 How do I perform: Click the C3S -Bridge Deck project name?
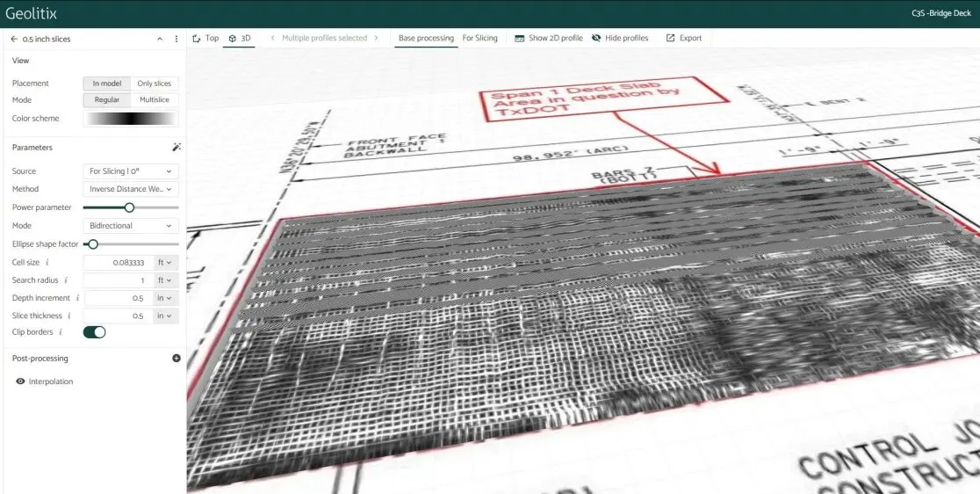[941, 13]
